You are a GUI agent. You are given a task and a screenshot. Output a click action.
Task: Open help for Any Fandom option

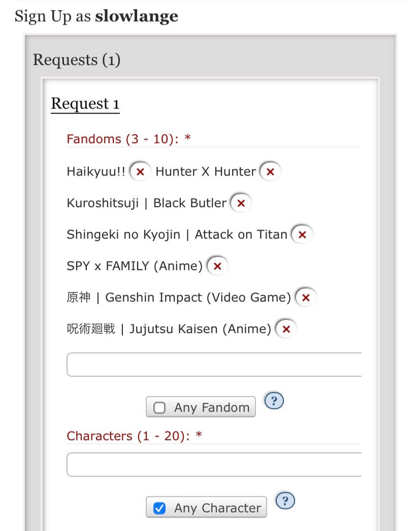tap(274, 401)
